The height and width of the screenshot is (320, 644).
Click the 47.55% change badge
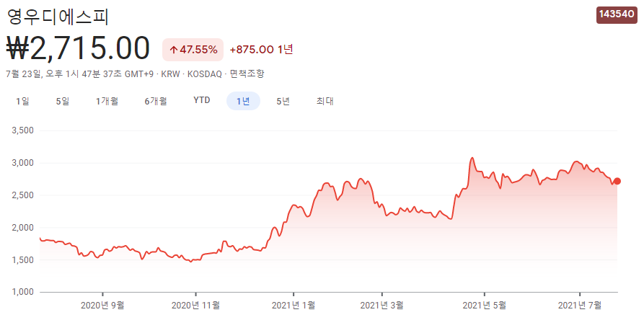[193, 50]
